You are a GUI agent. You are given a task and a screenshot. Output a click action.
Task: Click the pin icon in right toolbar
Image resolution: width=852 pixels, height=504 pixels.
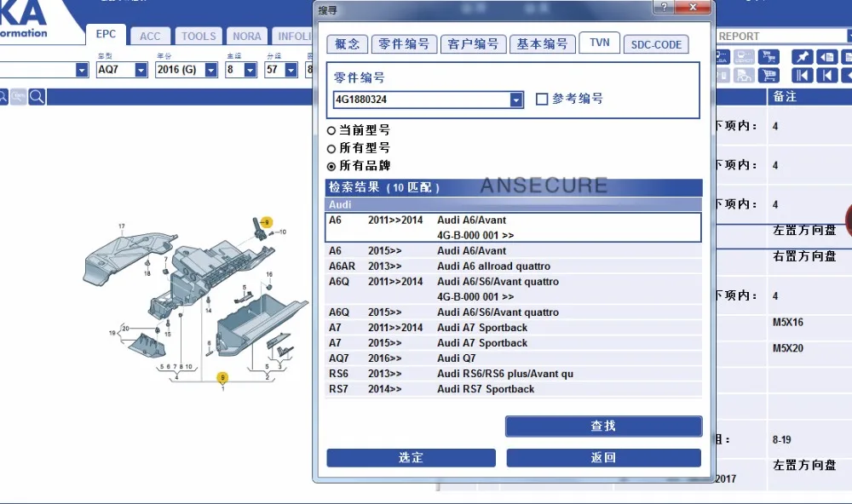(x=802, y=57)
